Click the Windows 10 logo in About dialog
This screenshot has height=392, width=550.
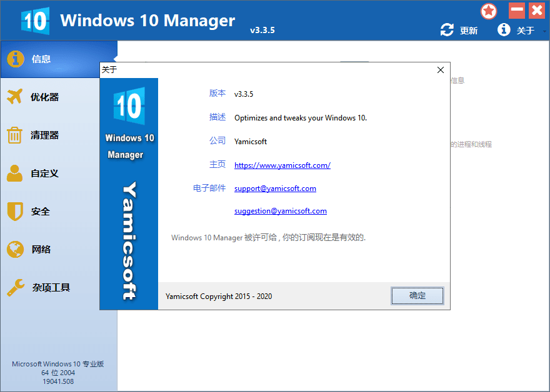click(x=129, y=106)
